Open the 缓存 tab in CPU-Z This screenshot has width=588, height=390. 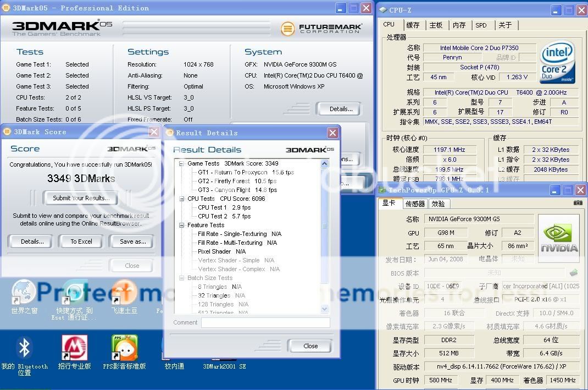[x=413, y=25]
